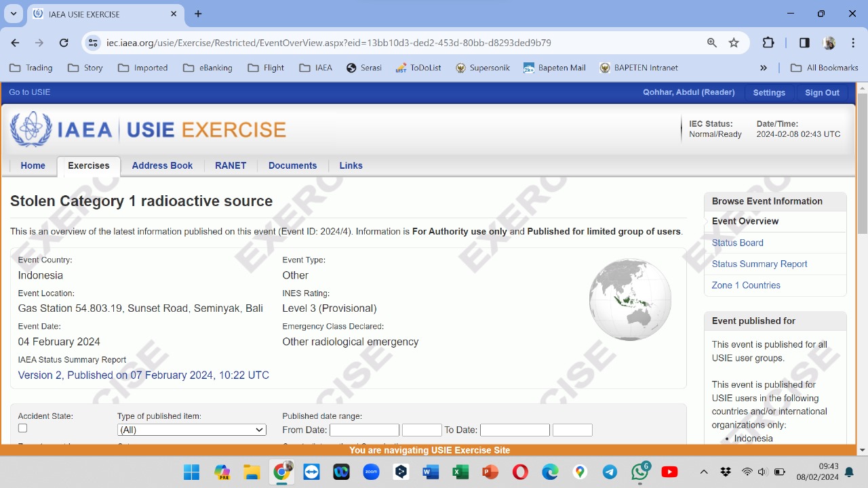Show more bookmarks chevron
Viewport: 868px width, 488px height.
(764, 68)
